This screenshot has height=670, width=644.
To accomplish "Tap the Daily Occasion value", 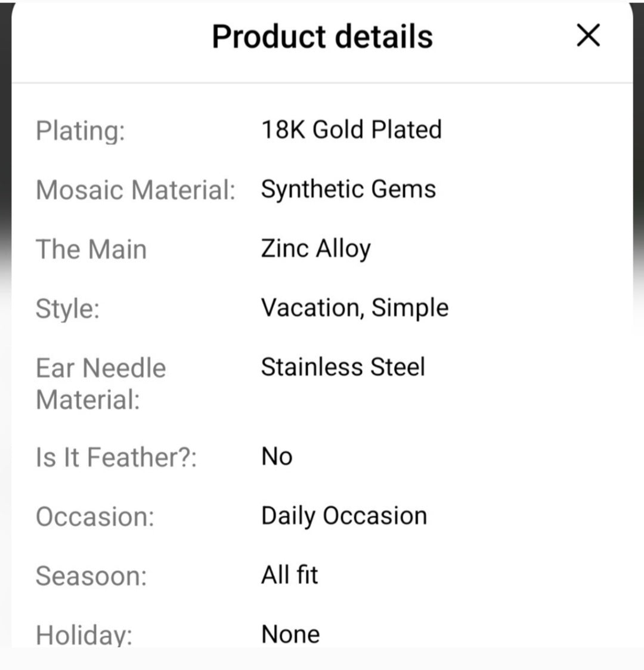I will click(344, 516).
